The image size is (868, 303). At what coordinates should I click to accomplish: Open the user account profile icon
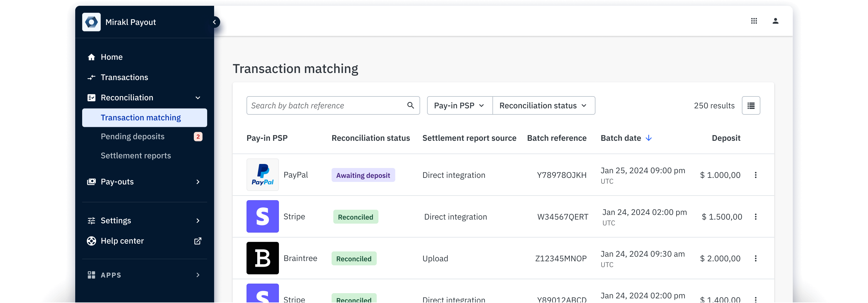tap(775, 21)
